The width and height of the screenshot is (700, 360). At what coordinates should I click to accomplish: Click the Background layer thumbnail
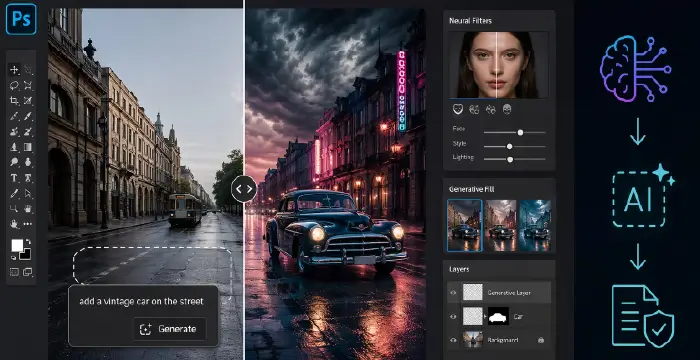(x=473, y=340)
